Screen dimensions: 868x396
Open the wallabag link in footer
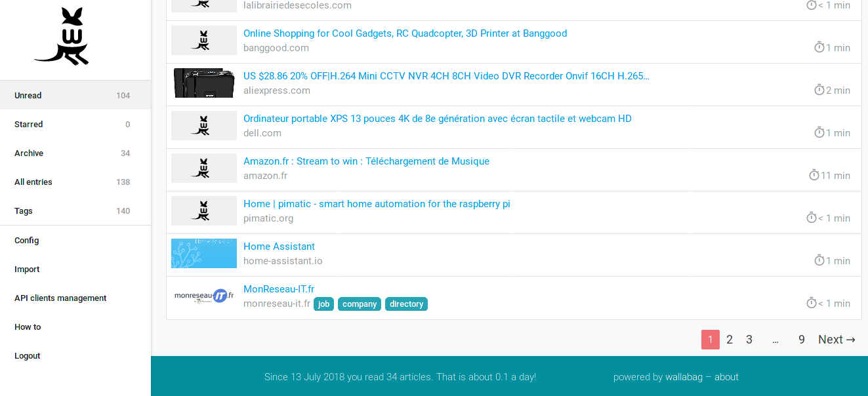684,377
